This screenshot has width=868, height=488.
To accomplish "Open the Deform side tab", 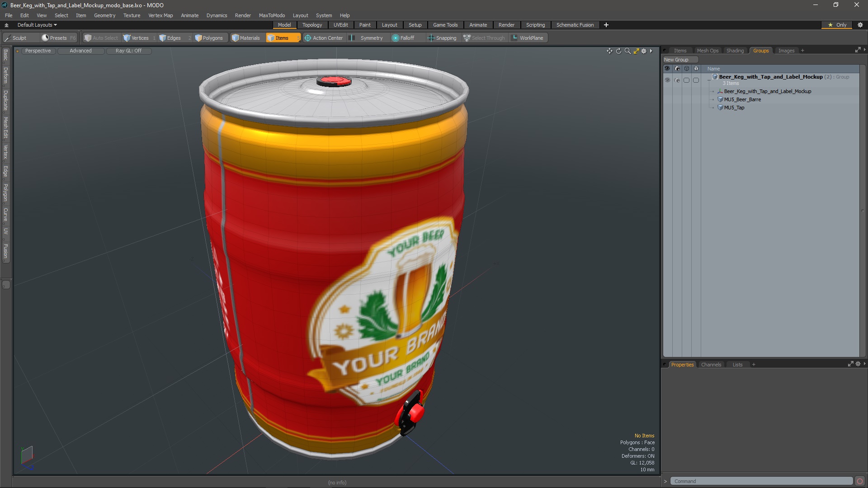I will 6,75.
